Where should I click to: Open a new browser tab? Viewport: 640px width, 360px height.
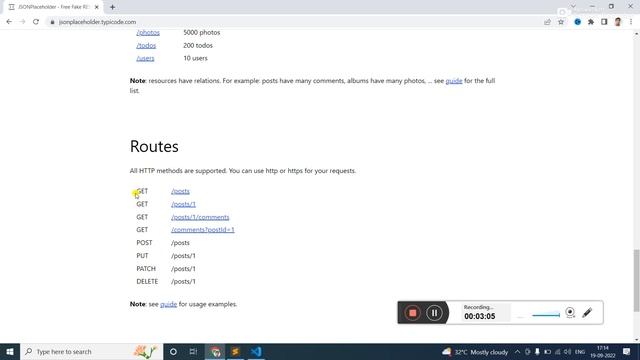click(x=112, y=7)
